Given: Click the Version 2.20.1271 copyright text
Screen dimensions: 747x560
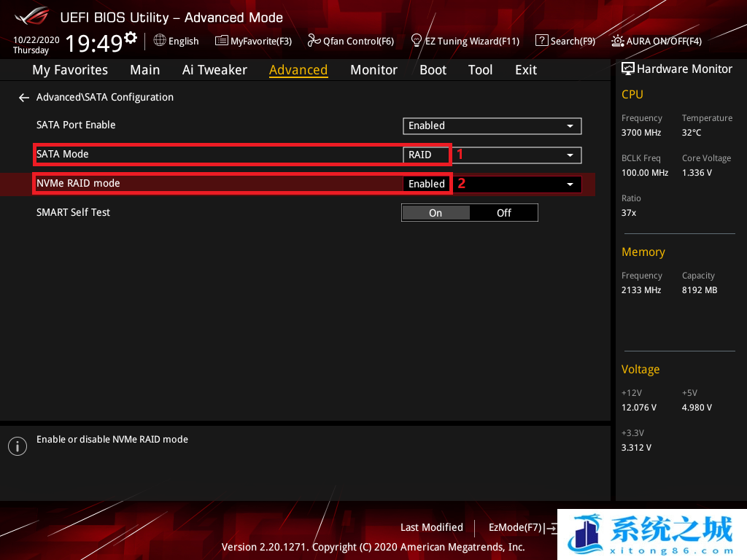Looking at the screenshot, I should click(373, 547).
